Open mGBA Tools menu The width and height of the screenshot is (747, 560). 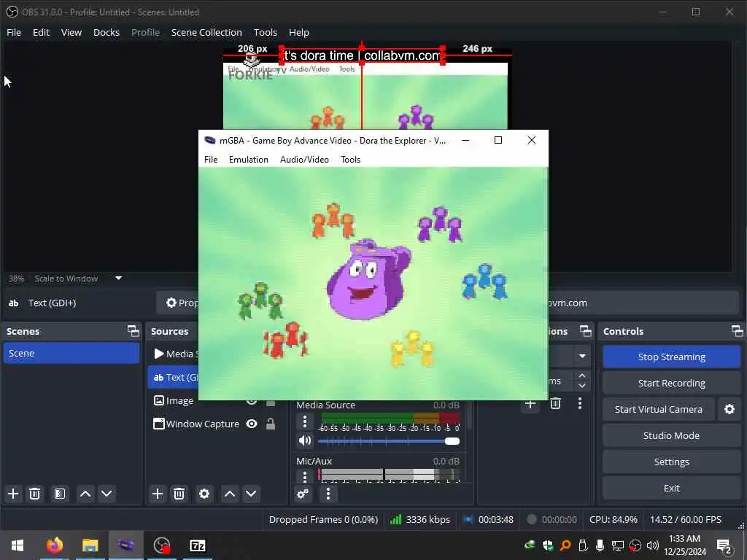[351, 160]
